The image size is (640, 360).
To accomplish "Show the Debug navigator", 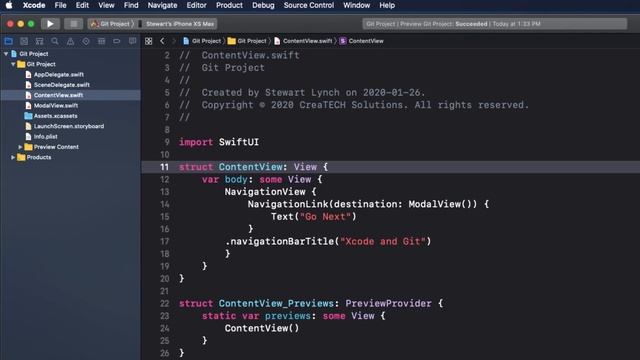I will (101, 41).
